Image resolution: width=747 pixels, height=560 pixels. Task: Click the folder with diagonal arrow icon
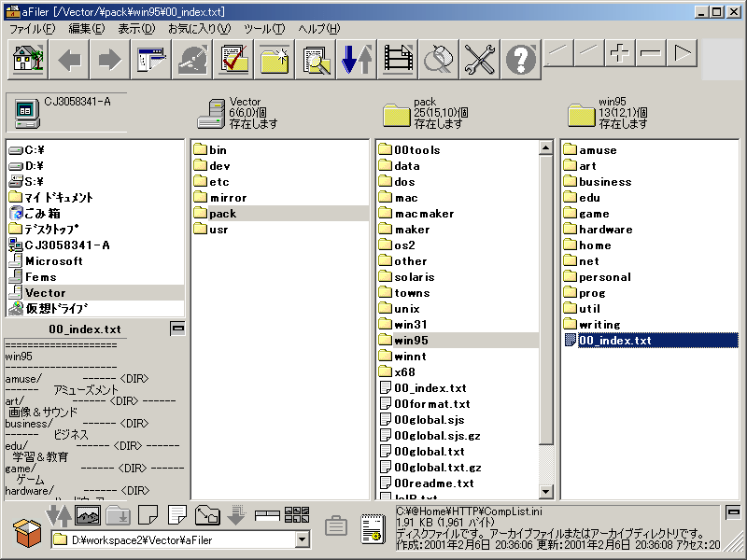point(207,515)
